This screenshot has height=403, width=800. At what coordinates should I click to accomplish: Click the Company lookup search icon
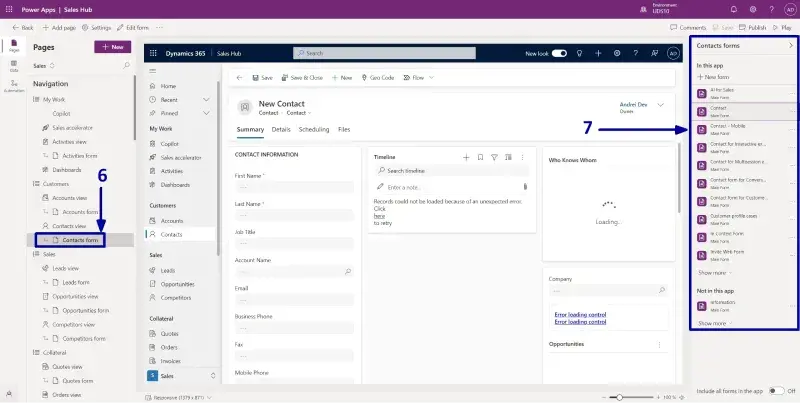coord(662,290)
